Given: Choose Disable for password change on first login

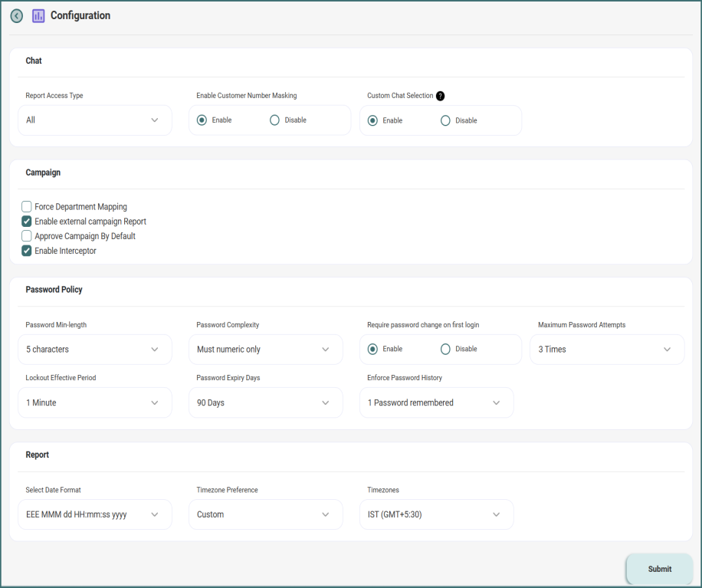Looking at the screenshot, I should [446, 349].
